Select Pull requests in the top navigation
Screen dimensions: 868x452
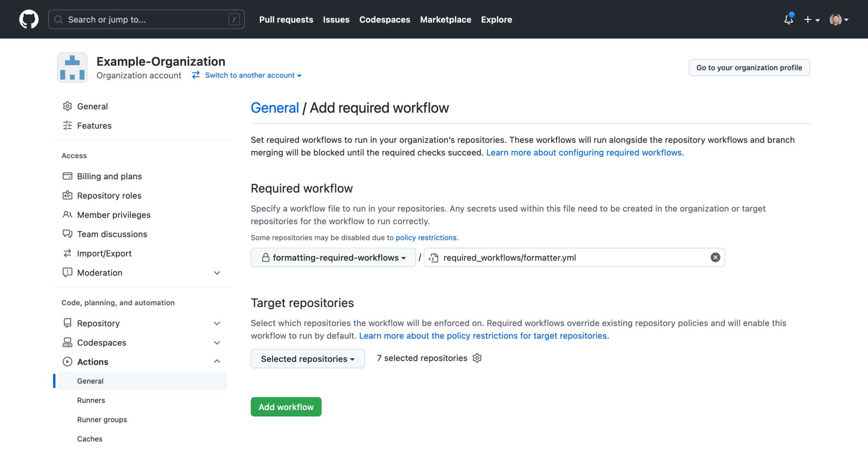(286, 20)
